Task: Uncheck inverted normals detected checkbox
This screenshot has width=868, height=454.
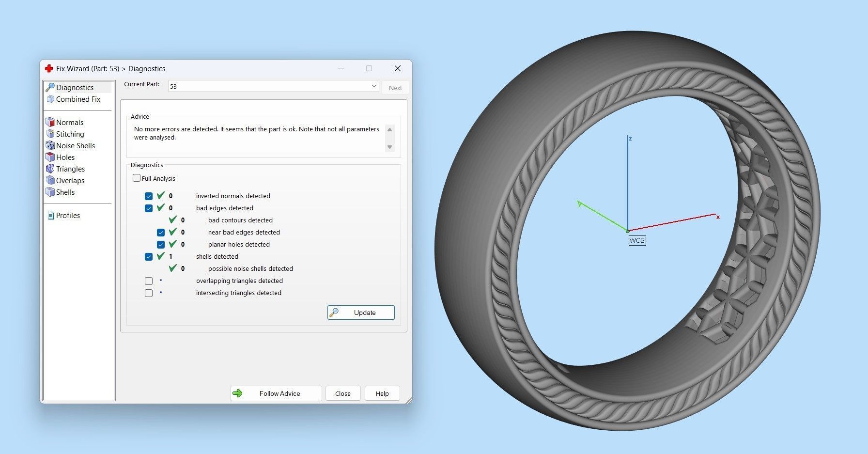Action: point(149,196)
